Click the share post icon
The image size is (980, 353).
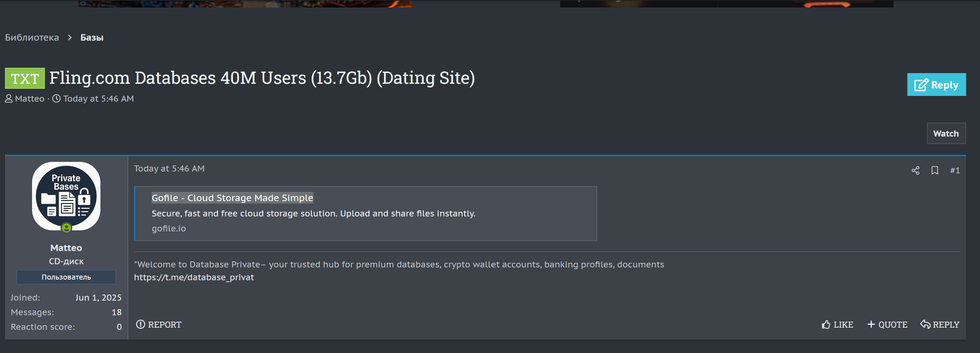(x=915, y=170)
